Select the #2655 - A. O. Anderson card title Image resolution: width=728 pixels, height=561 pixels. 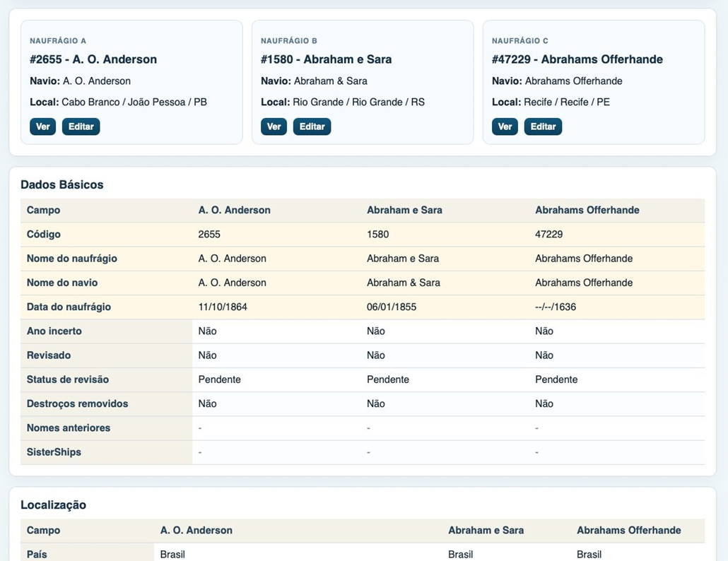point(93,59)
